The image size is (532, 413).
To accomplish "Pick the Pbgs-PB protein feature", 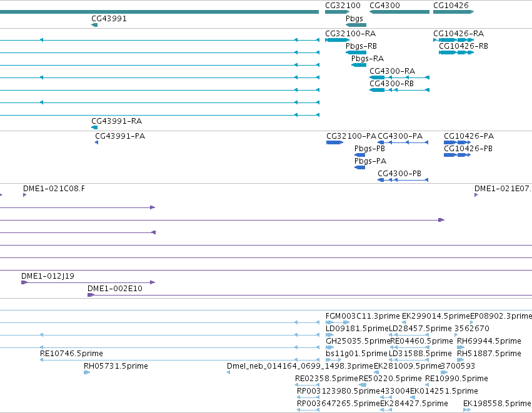I will pos(359,155).
